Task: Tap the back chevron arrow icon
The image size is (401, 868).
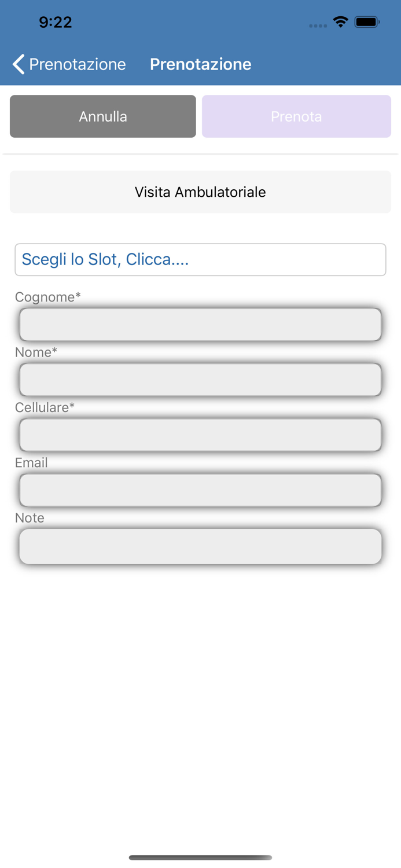Action: (17, 64)
